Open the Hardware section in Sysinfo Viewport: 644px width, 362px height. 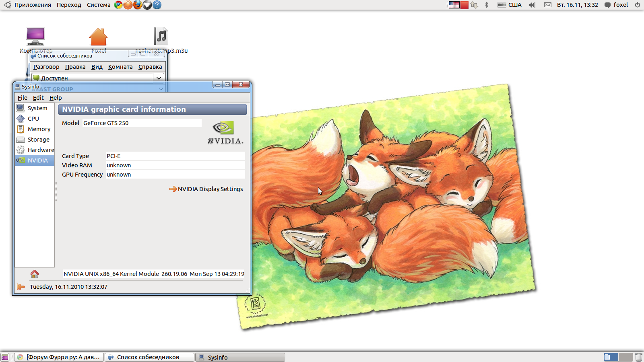click(40, 150)
